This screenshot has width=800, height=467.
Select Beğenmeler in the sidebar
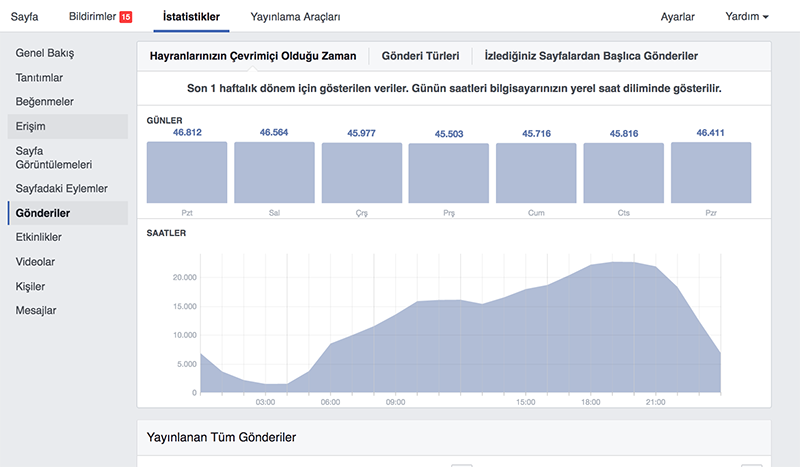click(x=44, y=102)
